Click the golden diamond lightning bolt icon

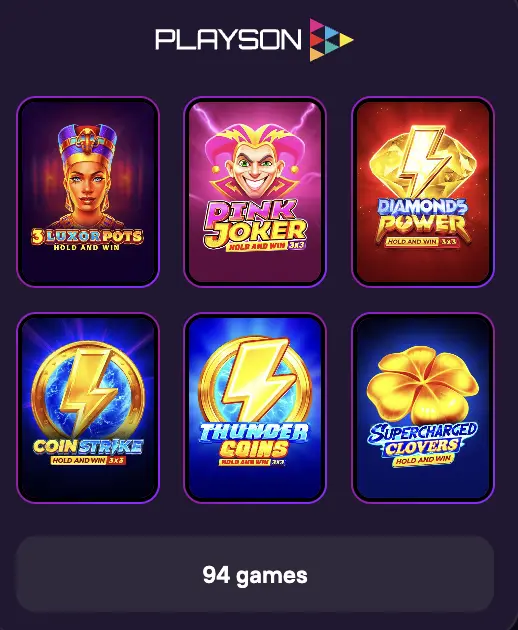point(423,163)
